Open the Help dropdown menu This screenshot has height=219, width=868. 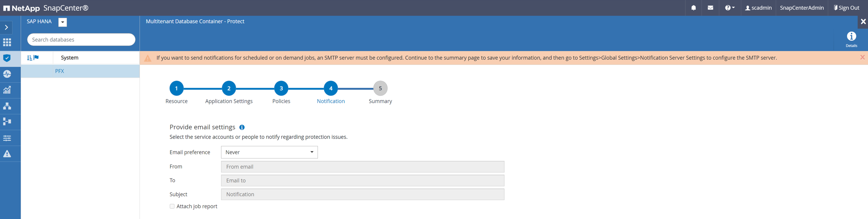coord(730,8)
